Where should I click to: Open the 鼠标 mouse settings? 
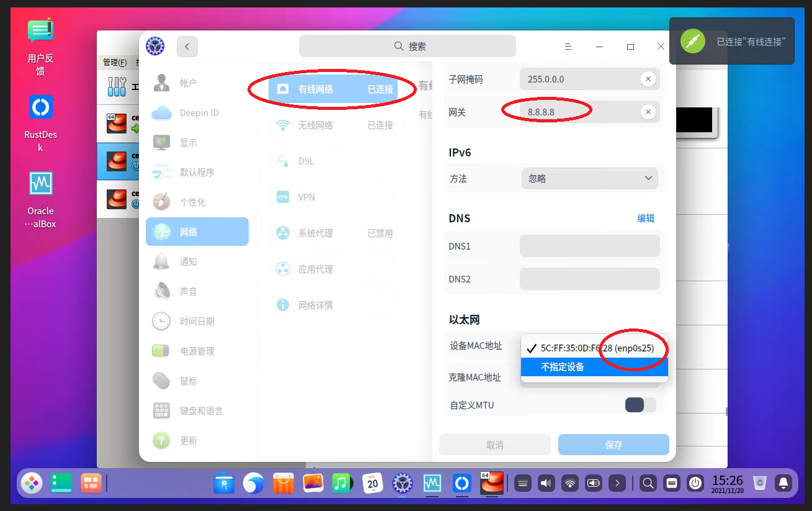pyautogui.click(x=197, y=381)
